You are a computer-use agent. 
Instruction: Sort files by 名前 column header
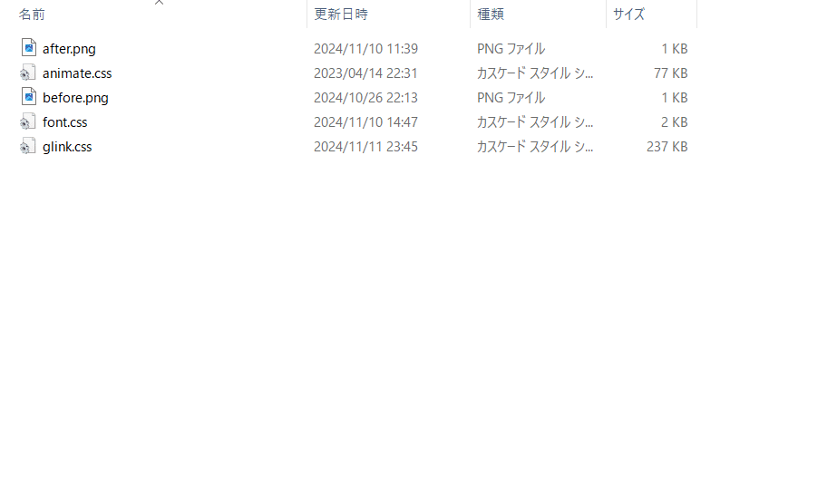[32, 15]
